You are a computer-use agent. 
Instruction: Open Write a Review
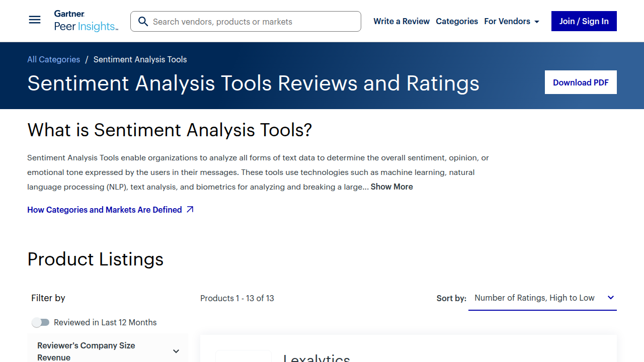[x=401, y=21]
